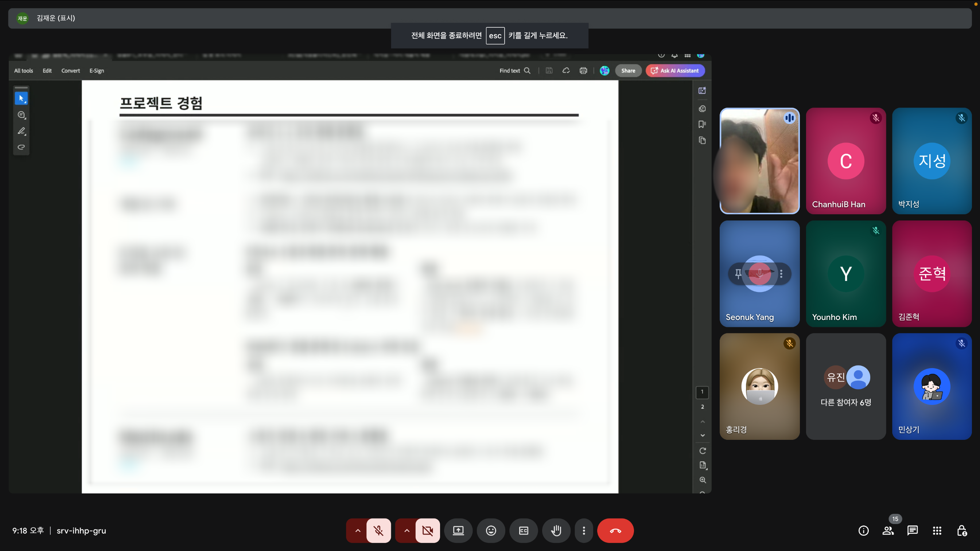Open the Convert menu

(x=70, y=71)
